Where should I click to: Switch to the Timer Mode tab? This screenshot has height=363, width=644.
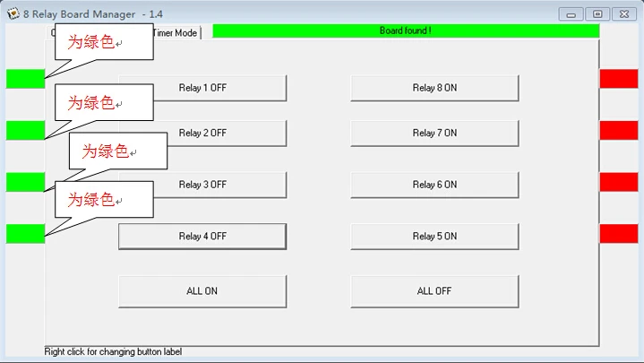coord(176,33)
